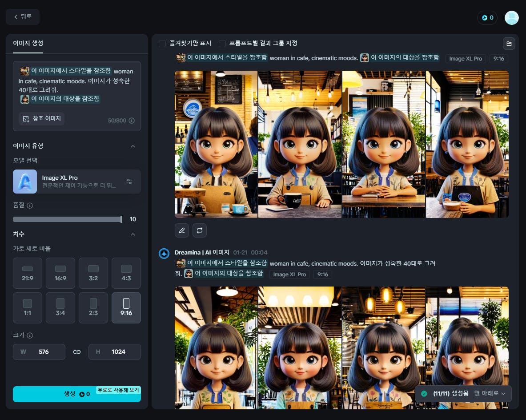Toggle the width-height link lock icon
Screen dimensions: 526x420
coord(77,352)
